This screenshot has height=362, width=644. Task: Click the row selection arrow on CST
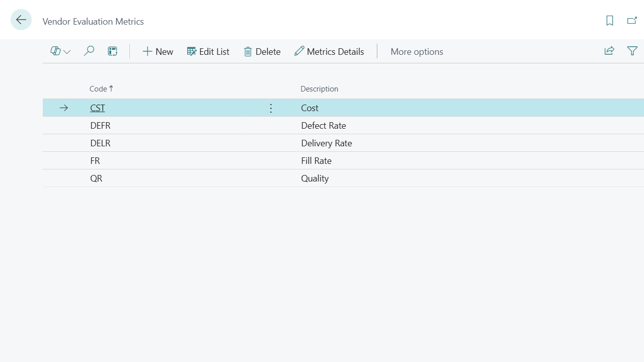click(x=63, y=108)
